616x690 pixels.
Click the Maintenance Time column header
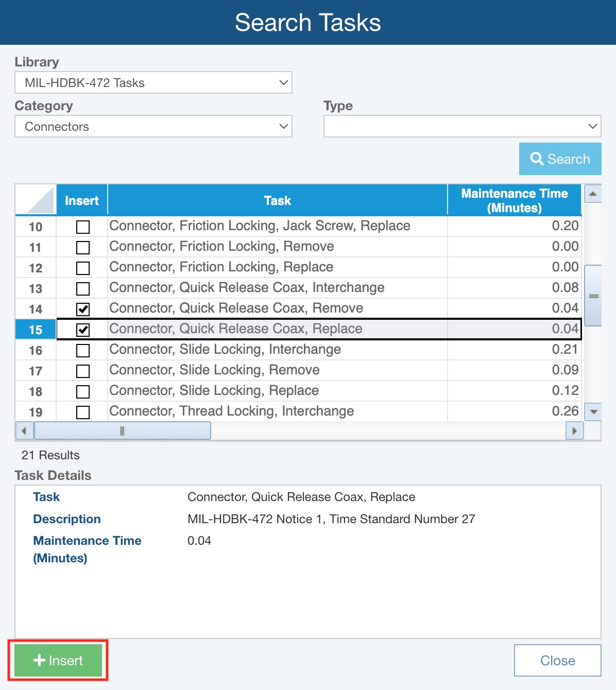(514, 200)
